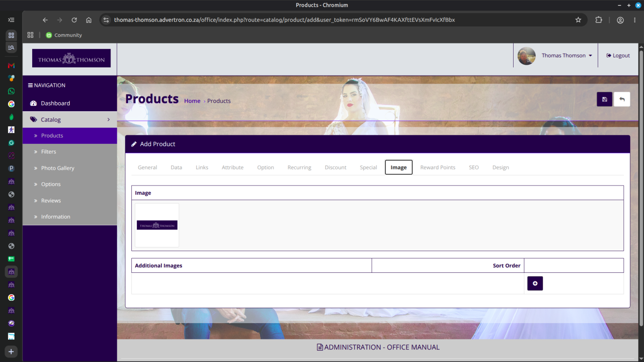Open browser profile account icon

620,20
